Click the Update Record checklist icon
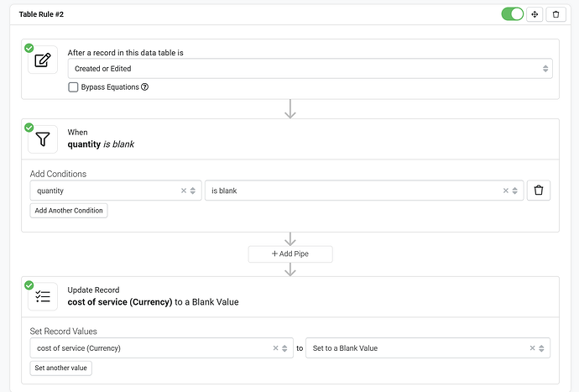 [43, 297]
